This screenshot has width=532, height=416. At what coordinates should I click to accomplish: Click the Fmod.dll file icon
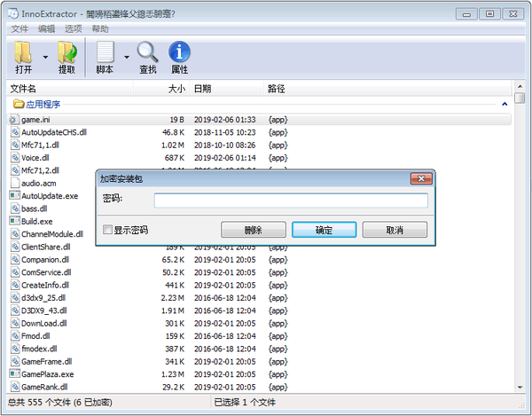coord(15,336)
